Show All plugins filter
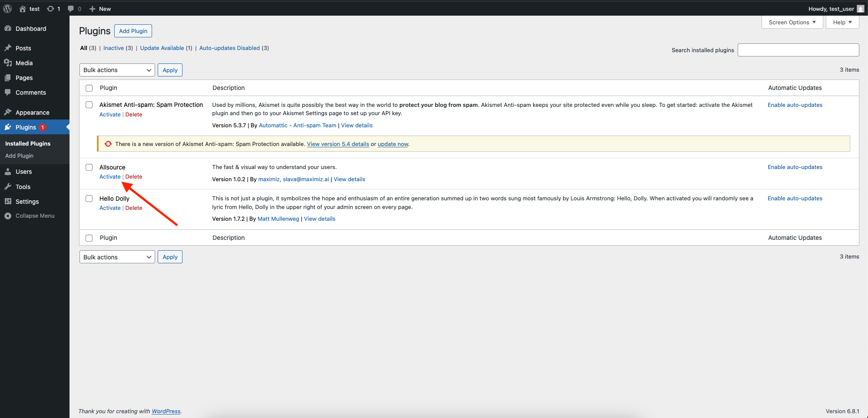 tap(84, 48)
